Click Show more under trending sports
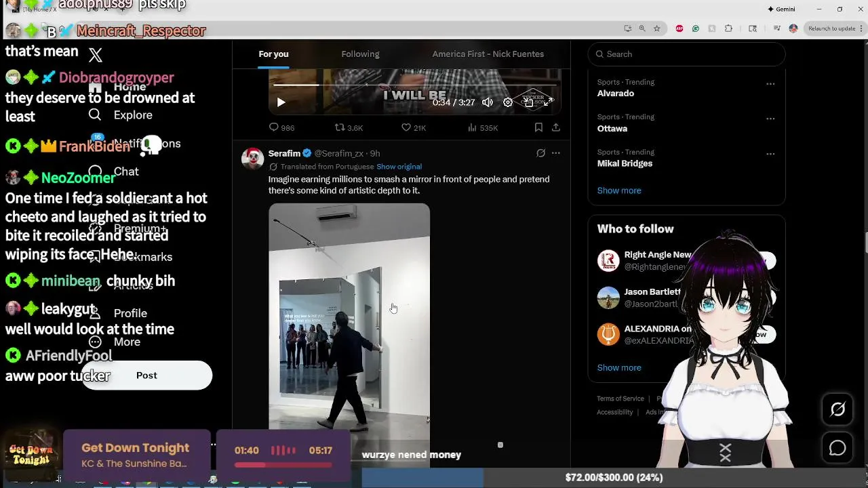 pos(618,190)
